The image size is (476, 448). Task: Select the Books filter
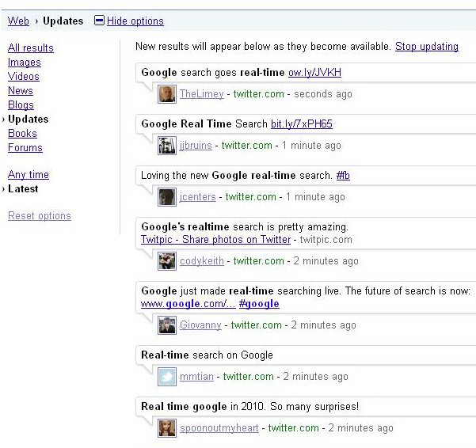click(22, 134)
